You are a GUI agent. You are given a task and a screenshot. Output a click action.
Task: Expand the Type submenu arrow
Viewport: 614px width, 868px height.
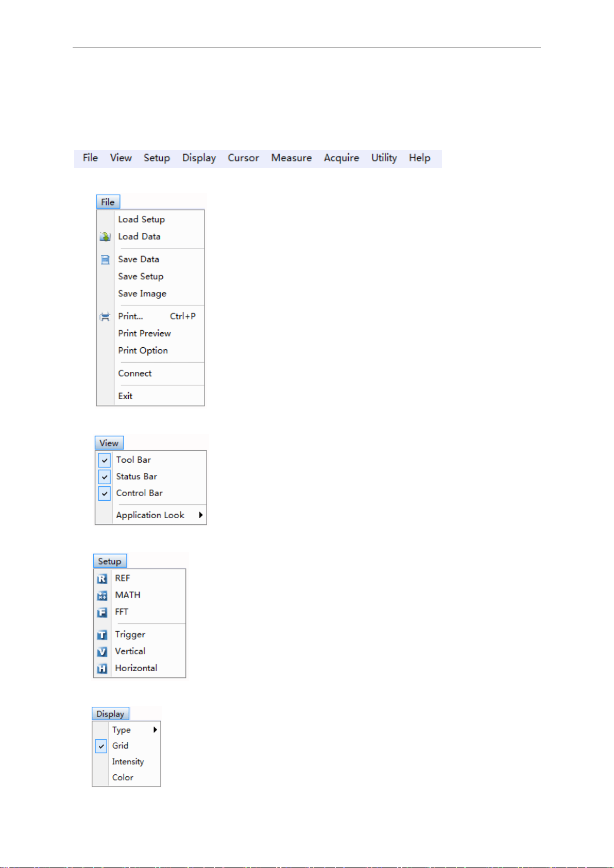point(155,730)
